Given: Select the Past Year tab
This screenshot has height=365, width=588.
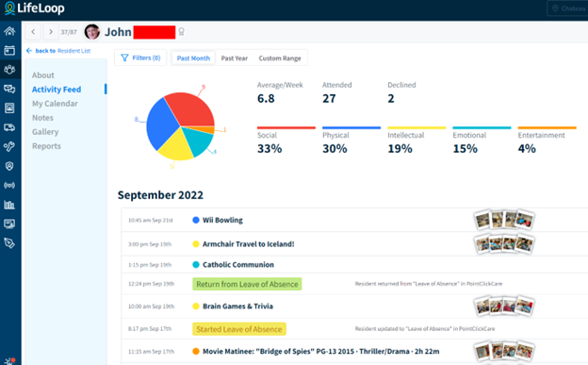Looking at the screenshot, I should click(235, 58).
